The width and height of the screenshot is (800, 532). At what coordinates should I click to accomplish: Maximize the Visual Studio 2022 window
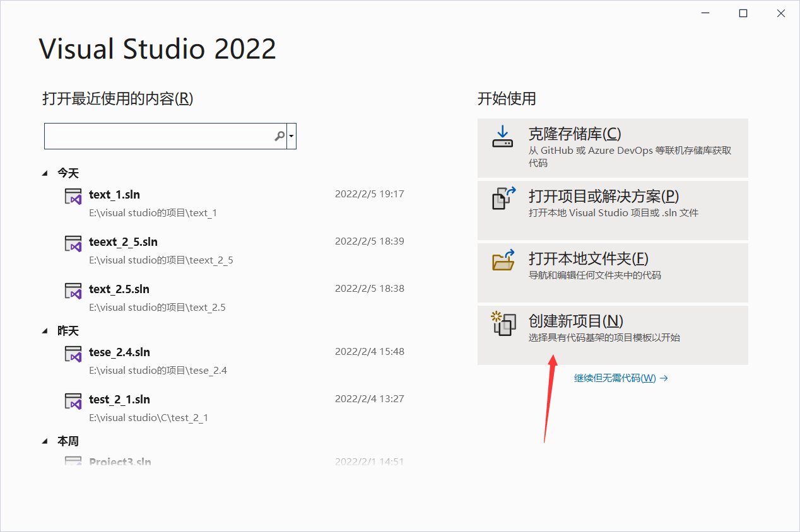pos(743,13)
